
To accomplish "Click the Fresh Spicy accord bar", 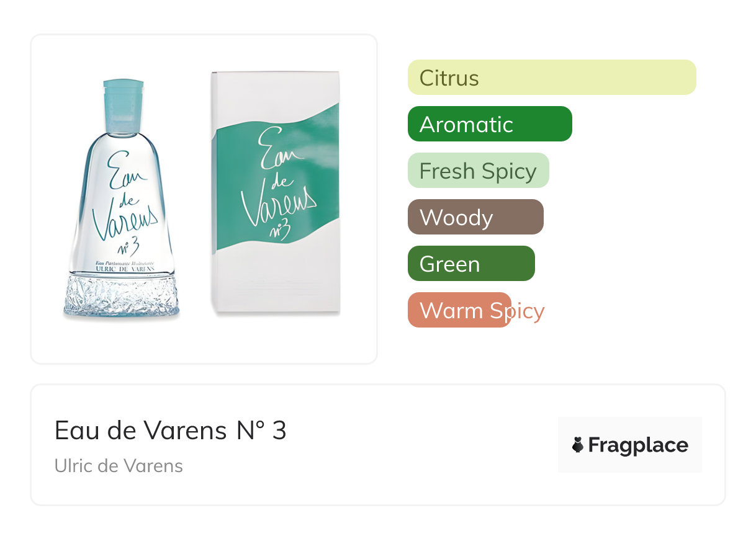I will pos(478,171).
